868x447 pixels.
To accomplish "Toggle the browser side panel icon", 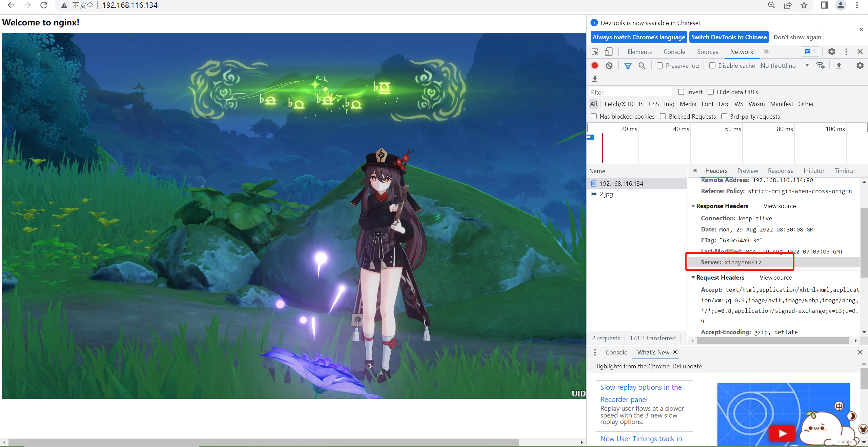I will (824, 5).
